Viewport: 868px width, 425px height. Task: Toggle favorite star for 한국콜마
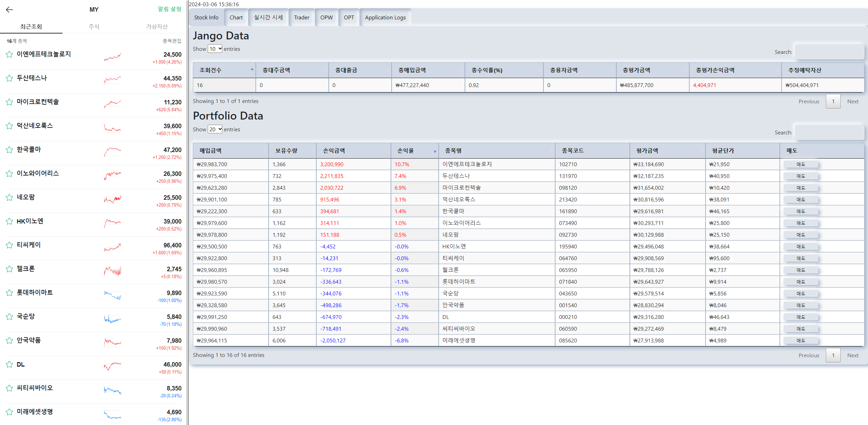click(x=9, y=150)
